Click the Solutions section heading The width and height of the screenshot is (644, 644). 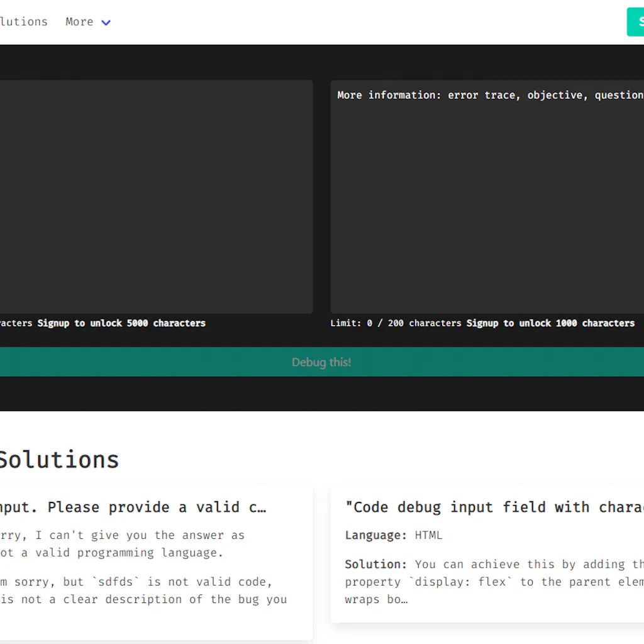pyautogui.click(x=60, y=460)
